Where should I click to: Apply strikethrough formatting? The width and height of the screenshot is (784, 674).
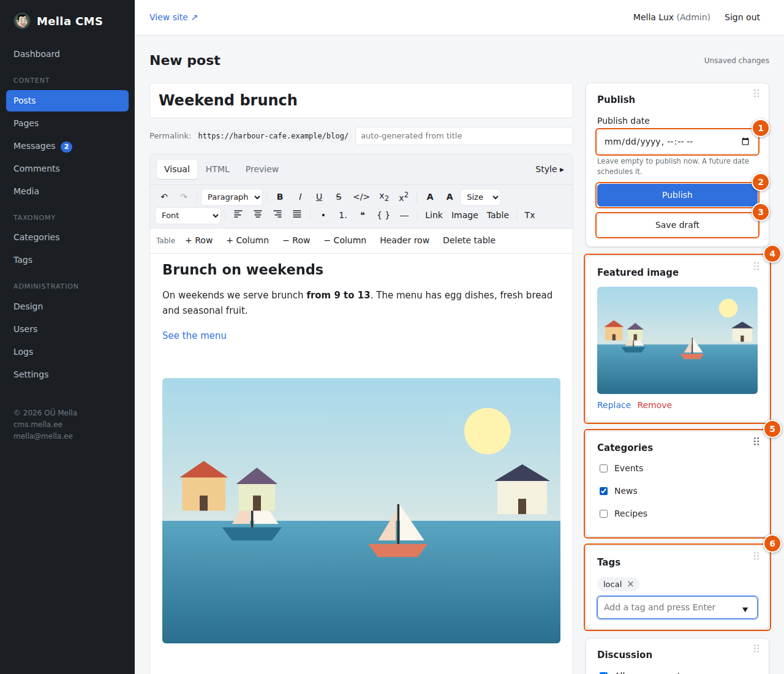339,197
